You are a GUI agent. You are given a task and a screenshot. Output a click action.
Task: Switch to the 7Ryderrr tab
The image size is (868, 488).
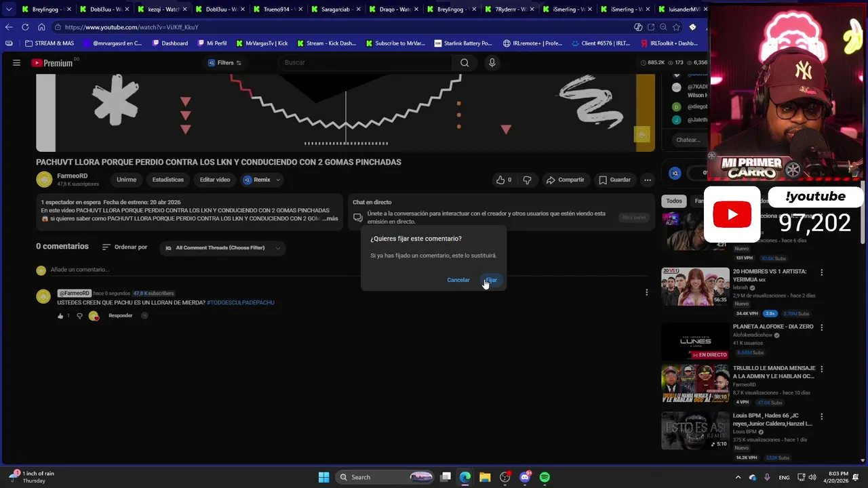point(509,9)
